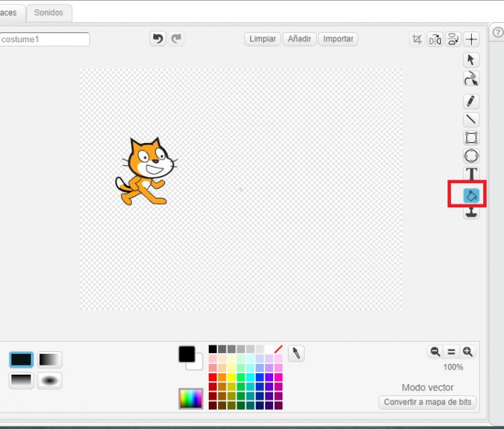
Task: Click the Importar button
Action: [x=338, y=39]
